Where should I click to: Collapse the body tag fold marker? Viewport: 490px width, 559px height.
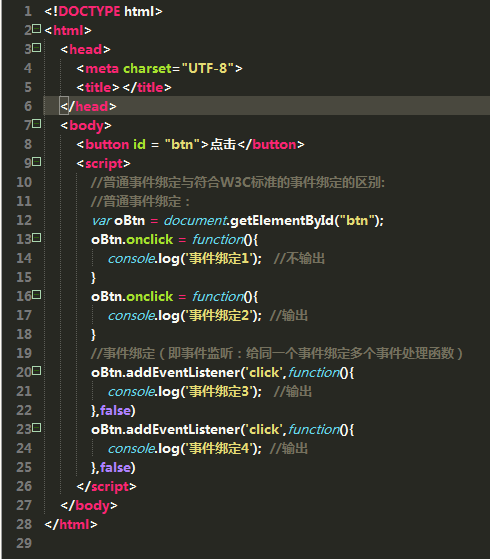(37, 124)
